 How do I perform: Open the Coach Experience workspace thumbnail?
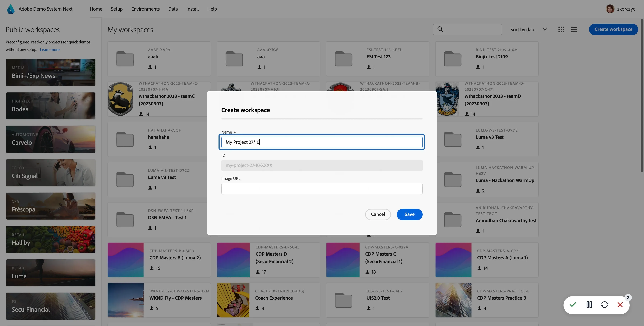pos(233,300)
